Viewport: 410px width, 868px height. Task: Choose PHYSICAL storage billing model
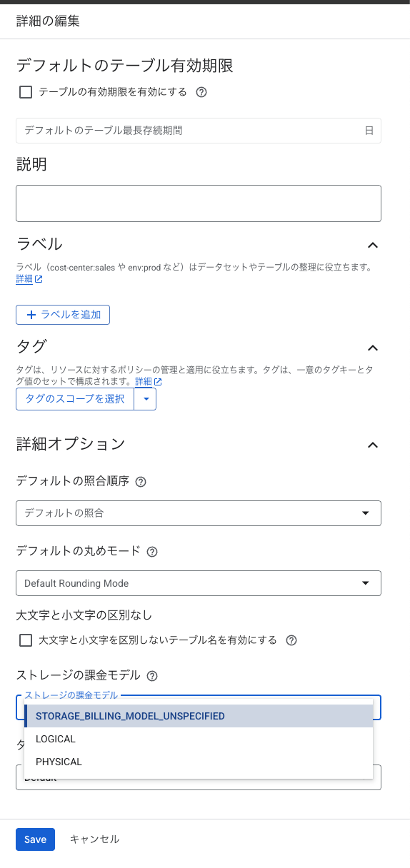199,762
